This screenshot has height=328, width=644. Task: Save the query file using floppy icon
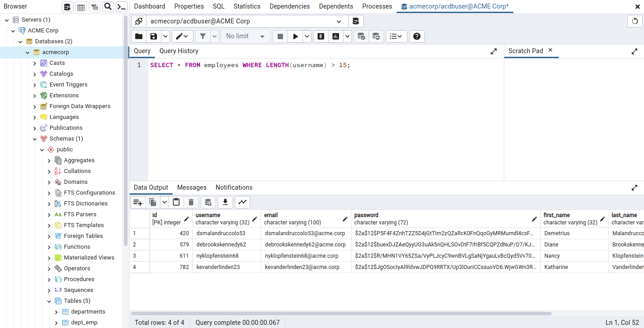154,36
